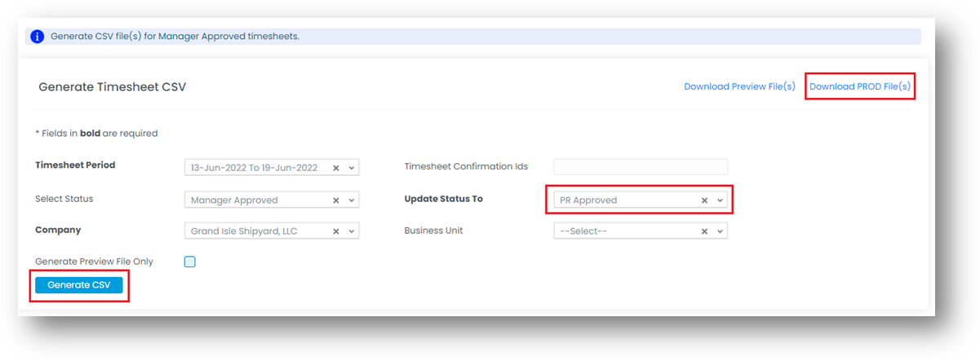Click the Company label
The width and height of the screenshot is (980, 361).
(58, 231)
